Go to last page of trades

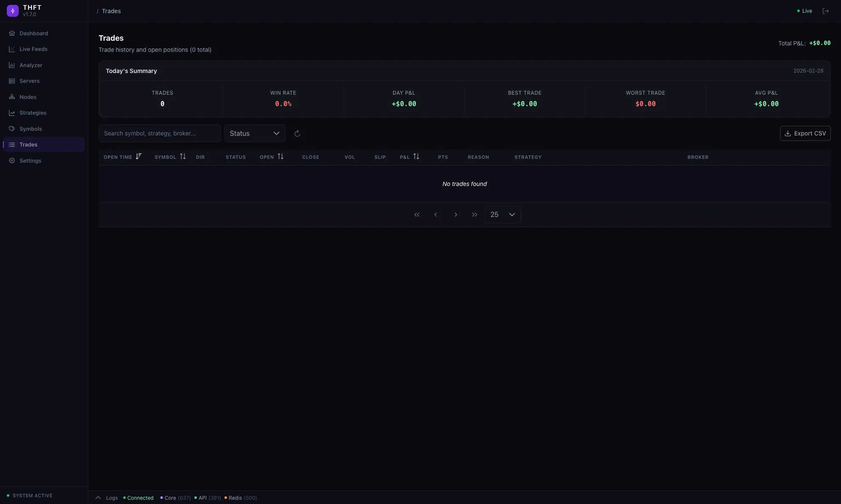[x=474, y=215]
